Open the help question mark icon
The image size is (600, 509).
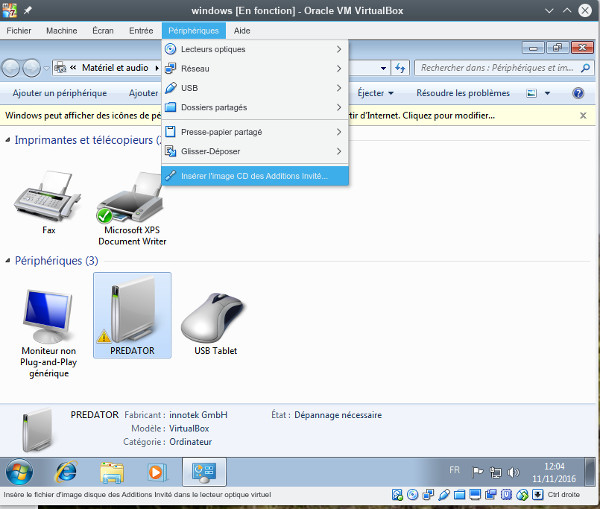pos(578,93)
